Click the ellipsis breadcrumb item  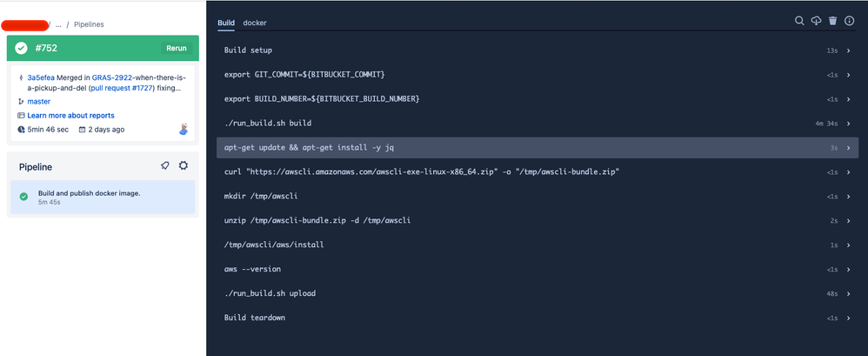[x=58, y=24]
